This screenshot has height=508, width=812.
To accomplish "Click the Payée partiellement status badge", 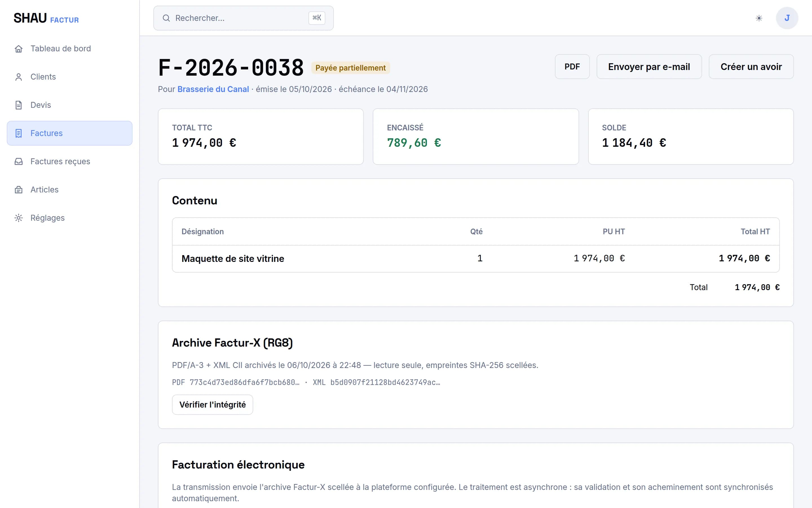I will (x=350, y=68).
